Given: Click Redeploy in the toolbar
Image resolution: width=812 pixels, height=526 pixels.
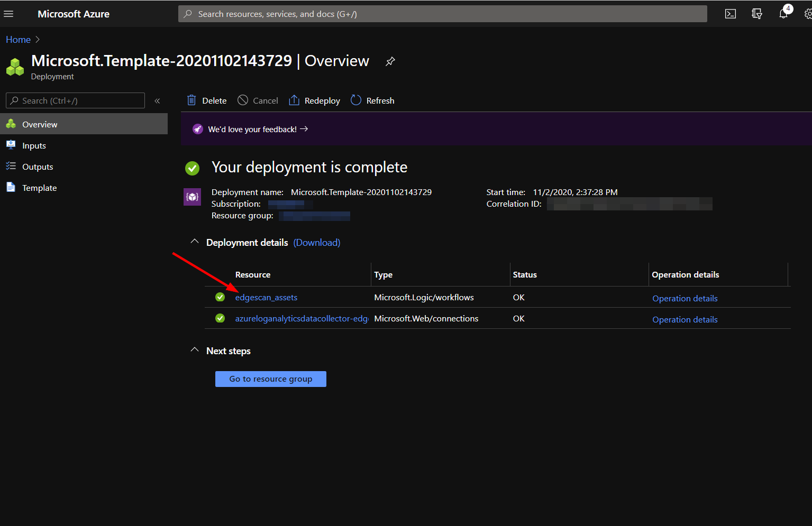Looking at the screenshot, I should click(x=314, y=100).
